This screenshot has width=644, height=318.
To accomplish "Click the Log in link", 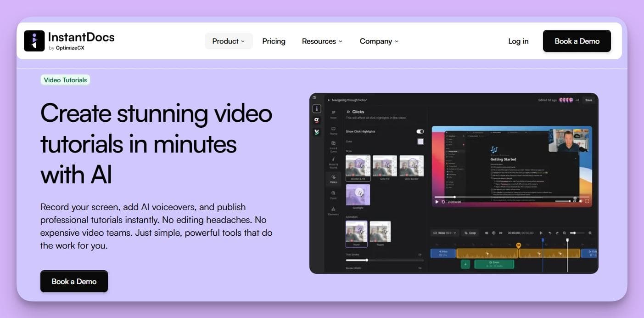I will [x=518, y=41].
